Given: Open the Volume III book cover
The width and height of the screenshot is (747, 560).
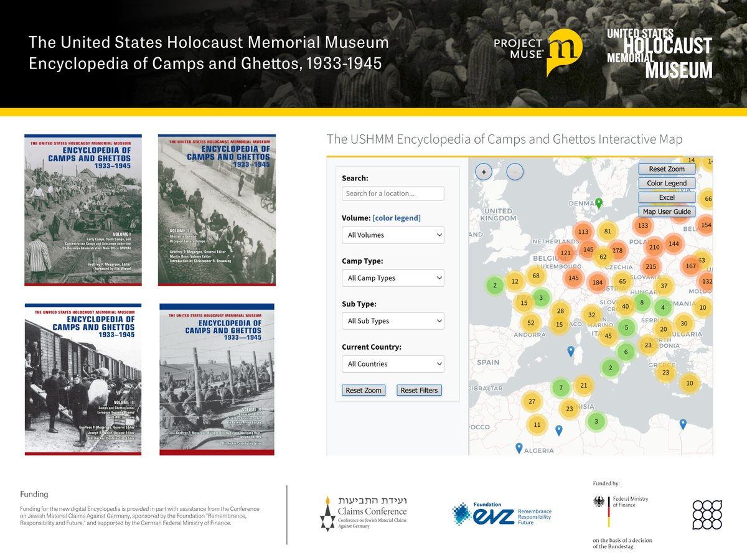Looking at the screenshot, I should click(83, 380).
